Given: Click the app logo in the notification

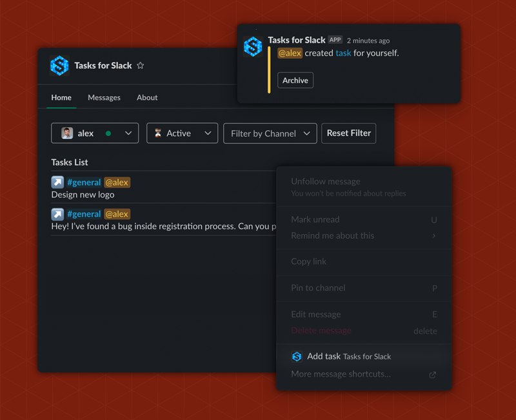Looking at the screenshot, I should click(x=253, y=46).
